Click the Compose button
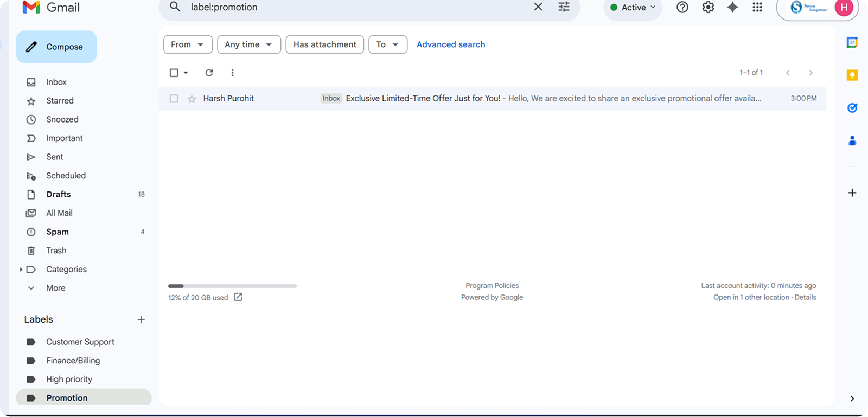Viewport: 868px width, 417px height. coord(56,47)
